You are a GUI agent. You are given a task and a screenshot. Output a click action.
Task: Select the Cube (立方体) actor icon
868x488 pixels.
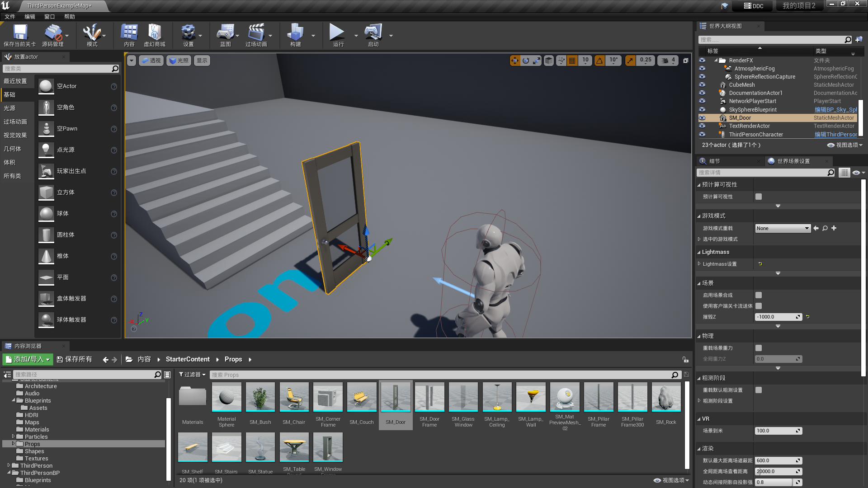(46, 192)
